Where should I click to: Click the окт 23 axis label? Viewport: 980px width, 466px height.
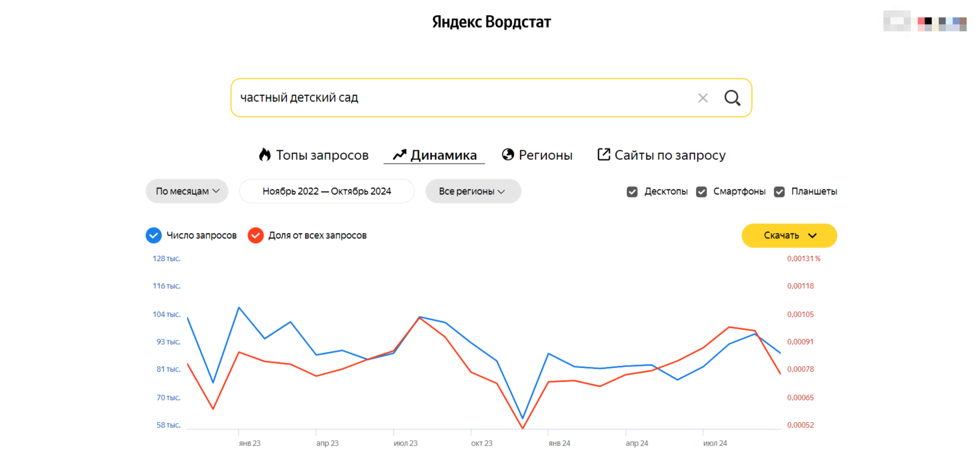click(x=482, y=443)
